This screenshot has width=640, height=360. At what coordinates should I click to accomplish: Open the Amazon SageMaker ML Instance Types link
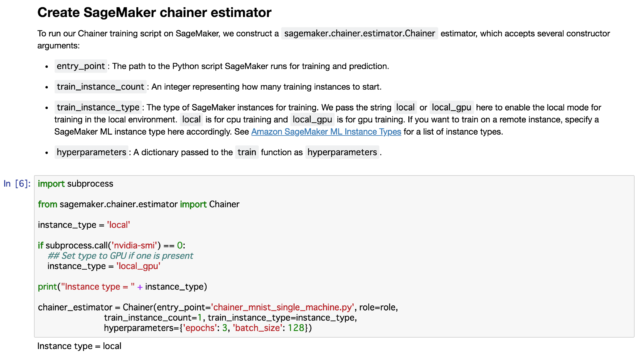pos(326,132)
